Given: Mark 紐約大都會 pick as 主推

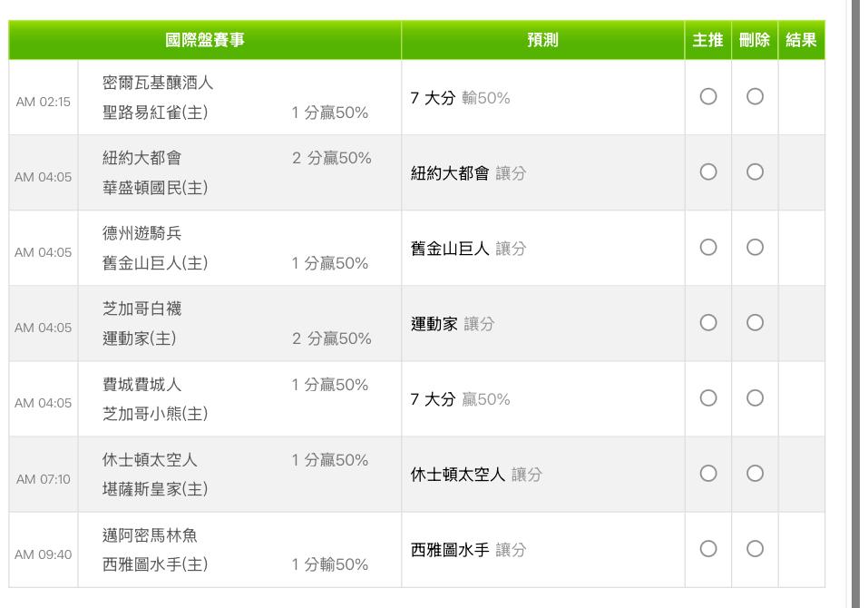Looking at the screenshot, I should click(708, 172).
